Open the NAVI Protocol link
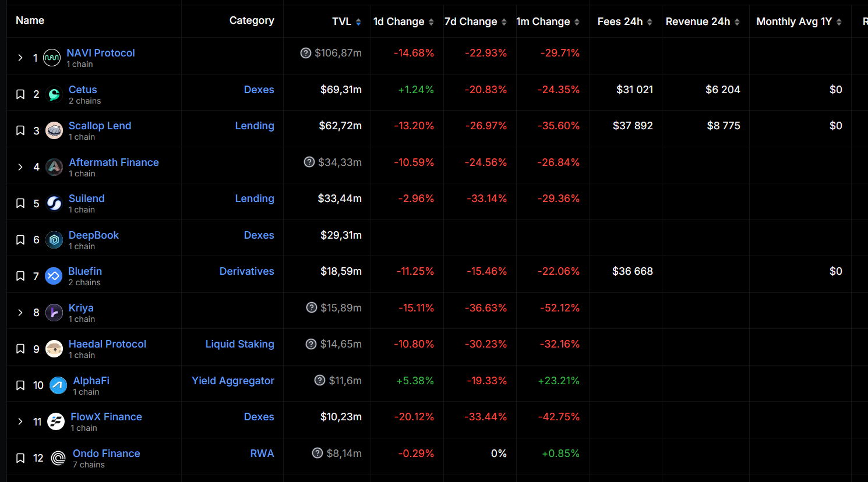868x482 pixels. (x=101, y=53)
